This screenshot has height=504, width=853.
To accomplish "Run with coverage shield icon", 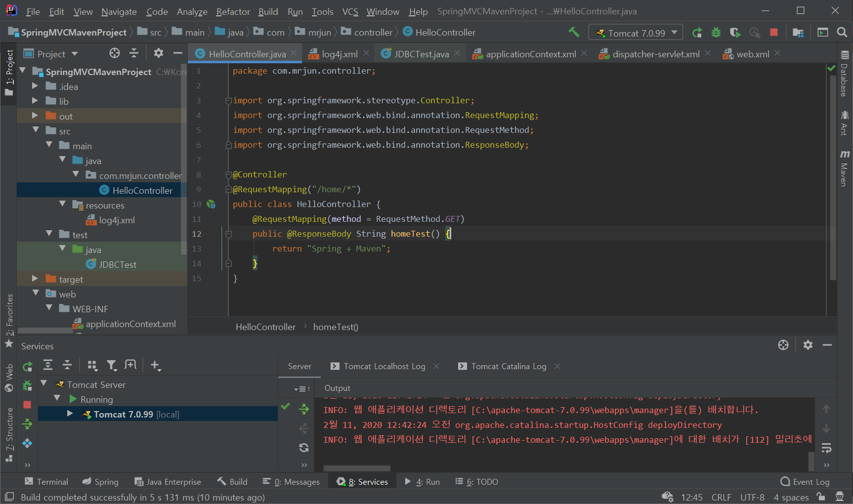I will pyautogui.click(x=735, y=33).
